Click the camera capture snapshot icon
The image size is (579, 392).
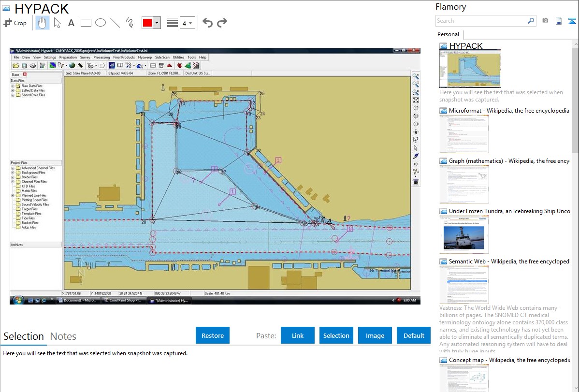(x=545, y=21)
